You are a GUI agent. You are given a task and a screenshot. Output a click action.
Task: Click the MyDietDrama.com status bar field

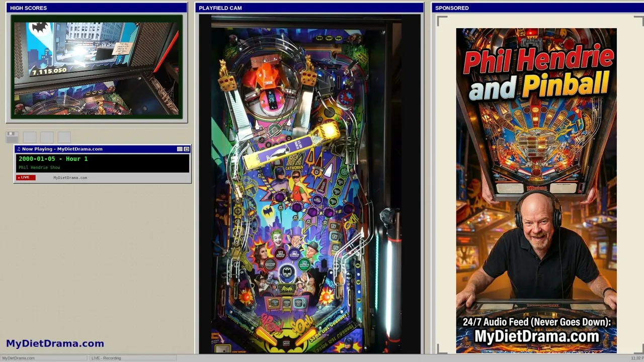pyautogui.click(x=44, y=358)
